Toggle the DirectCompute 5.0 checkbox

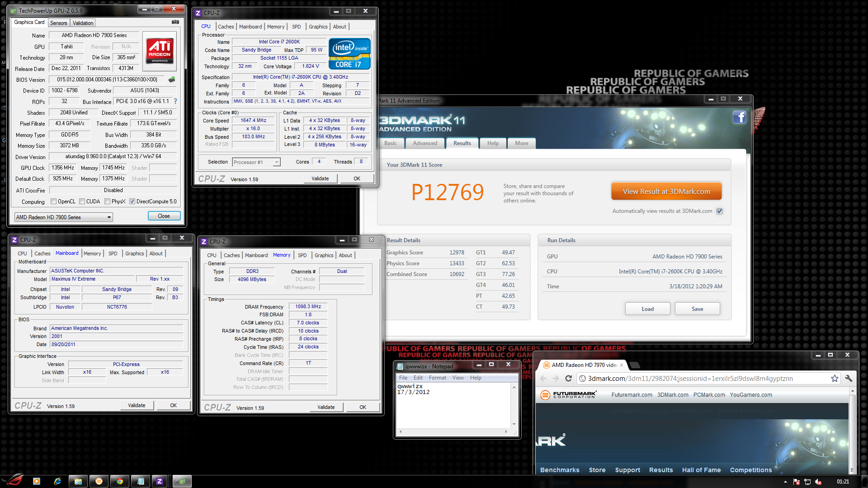(132, 202)
